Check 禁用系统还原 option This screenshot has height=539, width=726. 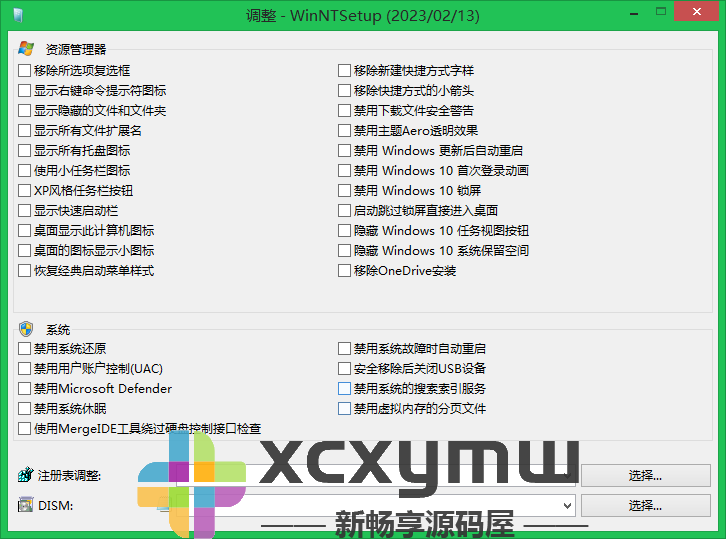[x=24, y=348]
